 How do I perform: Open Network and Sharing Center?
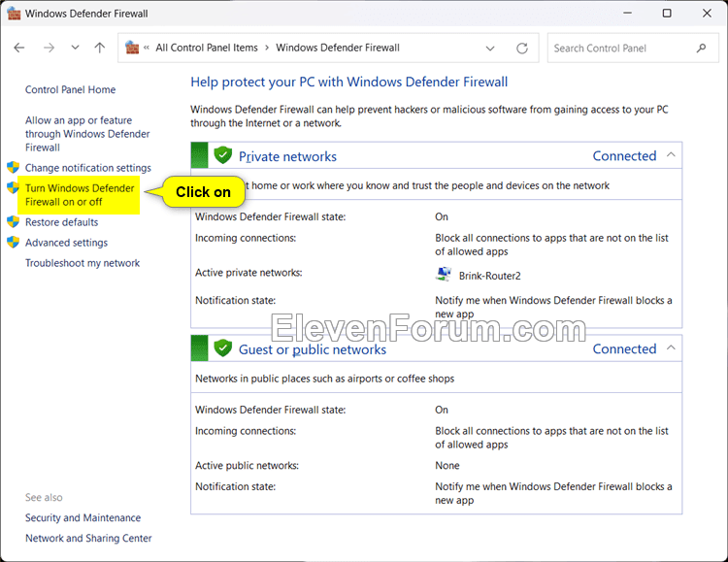pos(88,539)
